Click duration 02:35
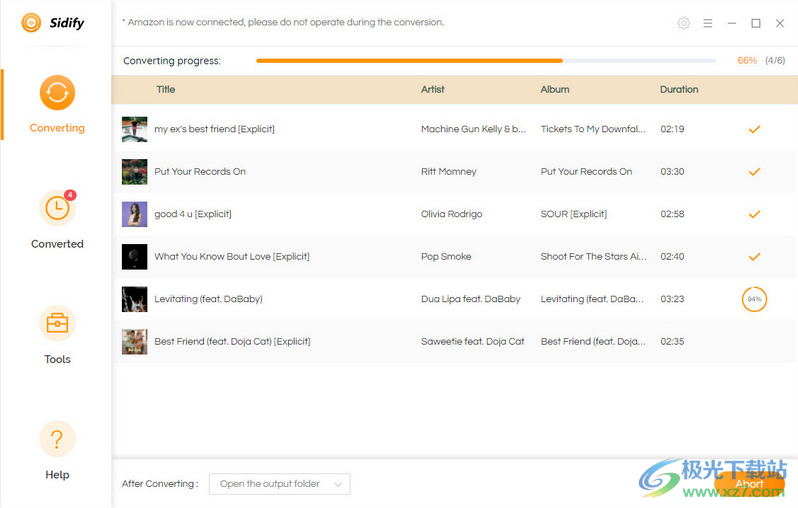The image size is (798, 508). [672, 342]
